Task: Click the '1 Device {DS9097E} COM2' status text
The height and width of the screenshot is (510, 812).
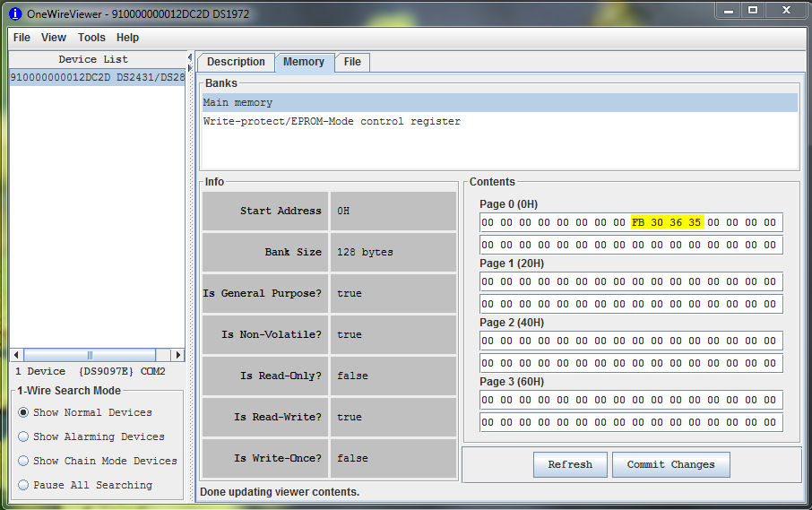Action: click(x=91, y=371)
